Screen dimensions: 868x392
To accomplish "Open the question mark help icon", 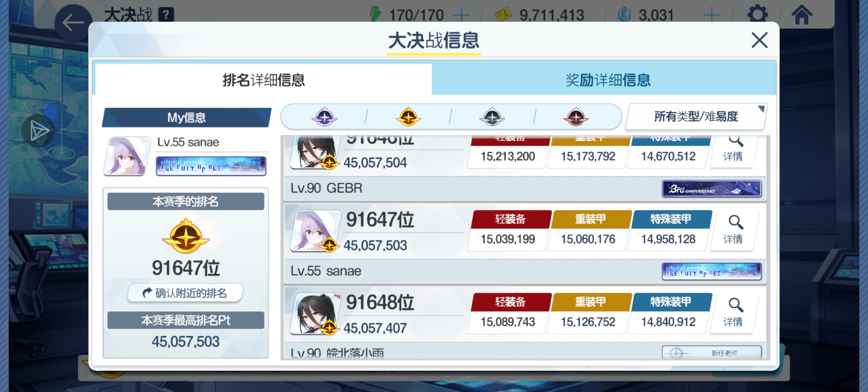I will [x=166, y=14].
